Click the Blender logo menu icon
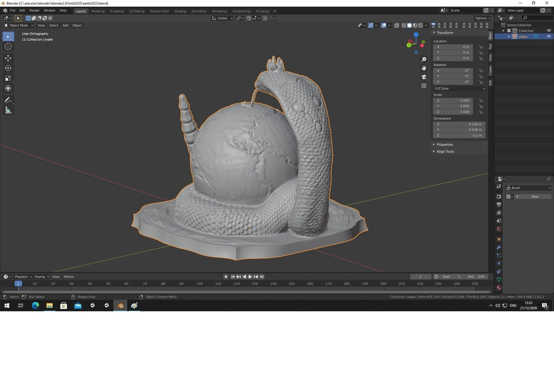This screenshot has height=392, width=554. coord(5,10)
